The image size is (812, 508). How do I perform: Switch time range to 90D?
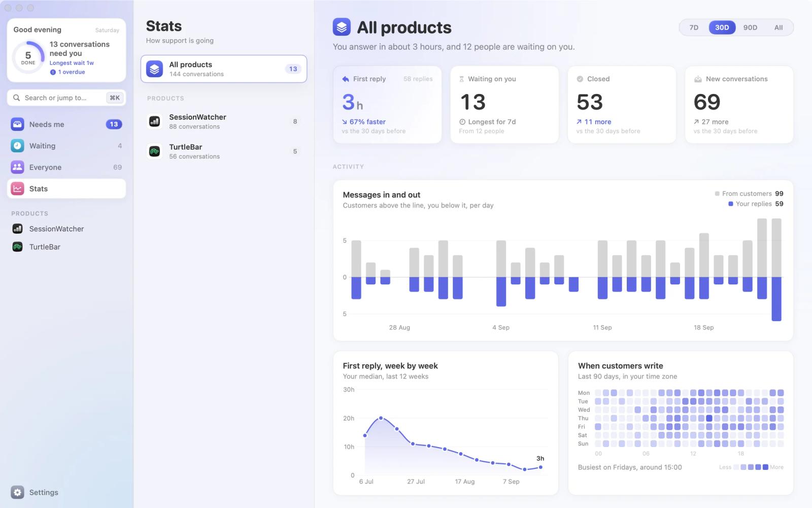pyautogui.click(x=750, y=27)
